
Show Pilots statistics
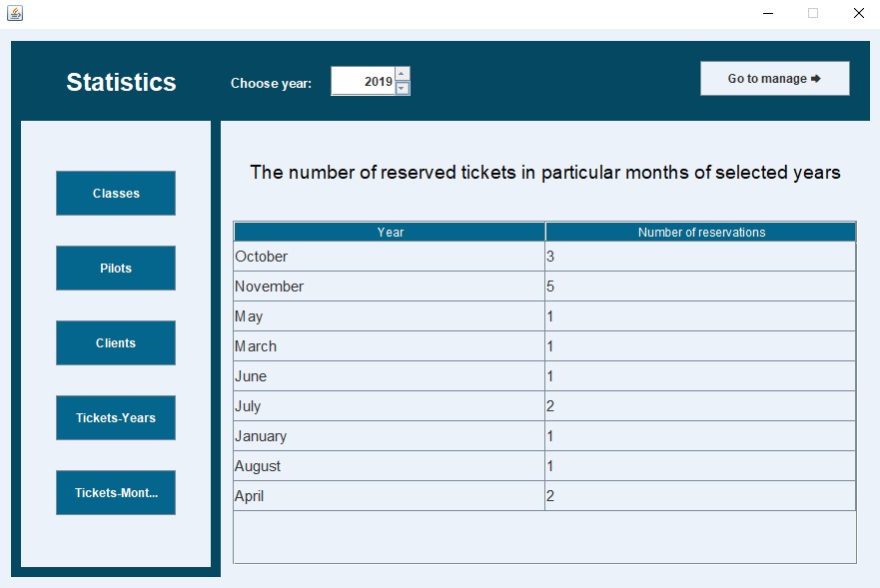click(116, 269)
